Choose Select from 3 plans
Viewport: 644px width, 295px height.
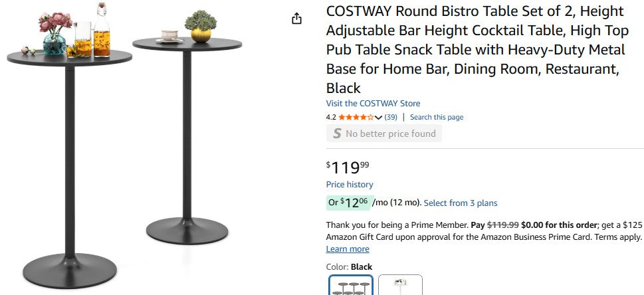tap(461, 203)
